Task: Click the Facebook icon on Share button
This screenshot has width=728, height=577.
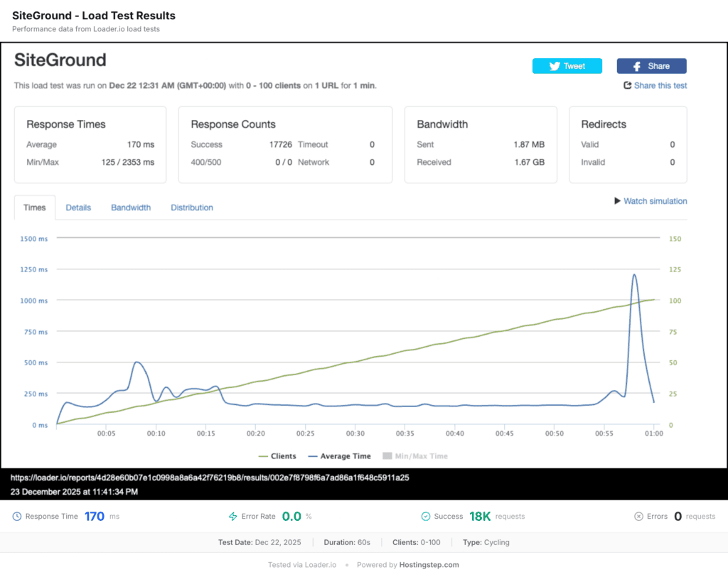Action: 638,66
